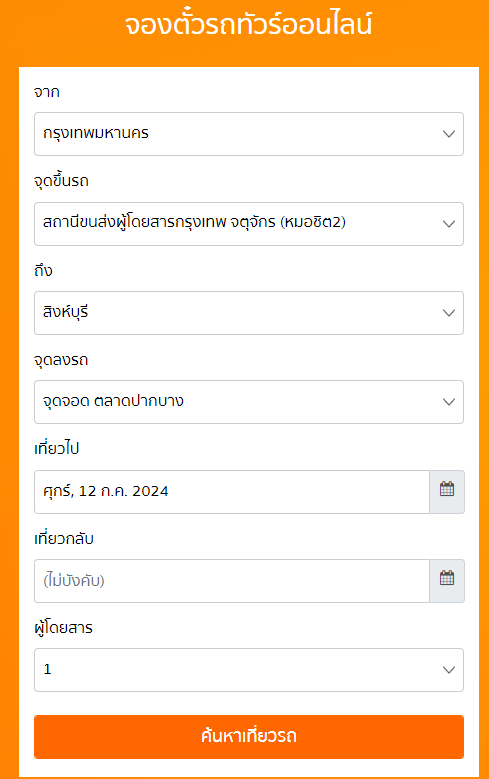Image resolution: width=489 pixels, height=779 pixels.
Task: Click the chevron arrow in passenger count dropdown
Action: (449, 670)
